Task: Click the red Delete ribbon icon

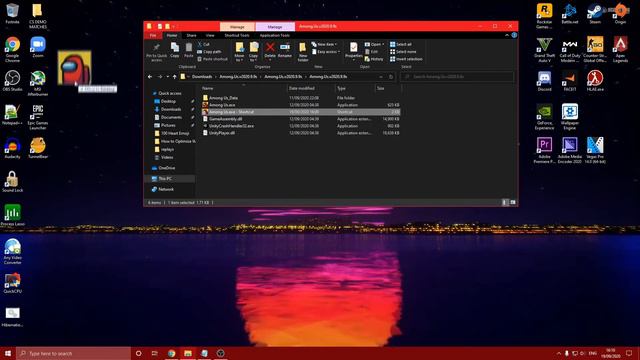Action: tap(270, 50)
